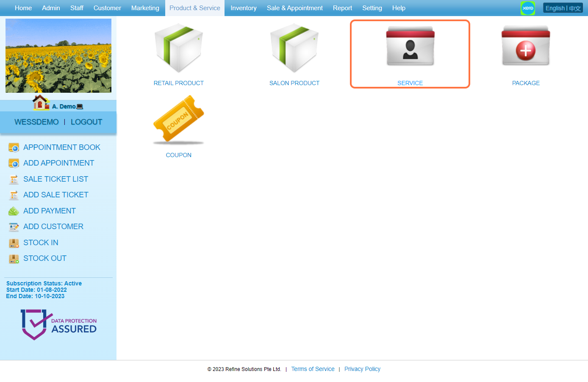Screen dimensions: 588x382
Task: Click the End Date: 10-10-2023 text
Action: 35,296
